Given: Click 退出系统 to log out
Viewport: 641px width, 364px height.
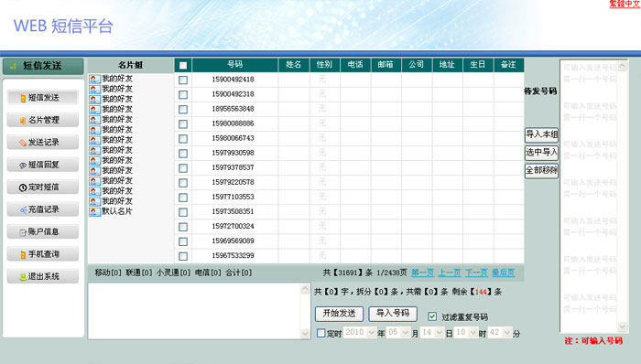Looking at the screenshot, I should coord(42,277).
